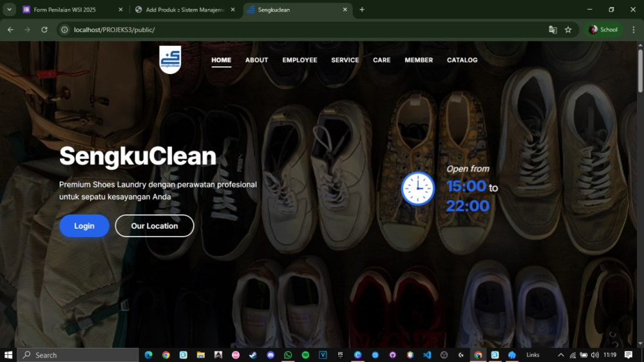The width and height of the screenshot is (644, 362).
Task: Open the Chrome menu (three dots)
Action: (x=633, y=30)
